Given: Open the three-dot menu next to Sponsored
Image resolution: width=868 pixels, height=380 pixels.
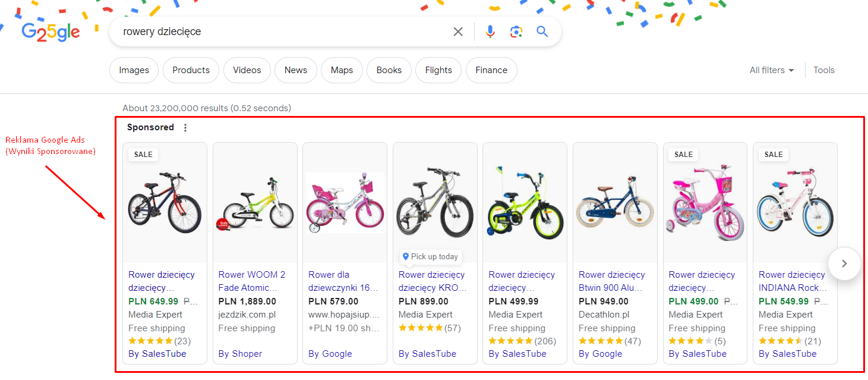Looking at the screenshot, I should [x=185, y=128].
